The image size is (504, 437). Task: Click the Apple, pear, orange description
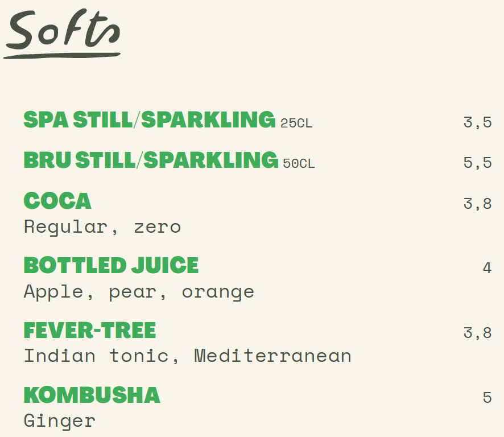point(139,292)
